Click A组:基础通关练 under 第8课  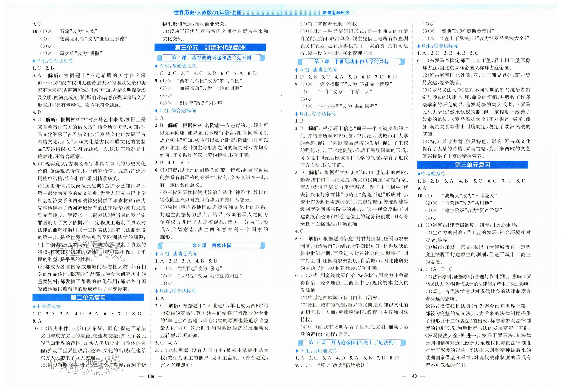[176, 254]
